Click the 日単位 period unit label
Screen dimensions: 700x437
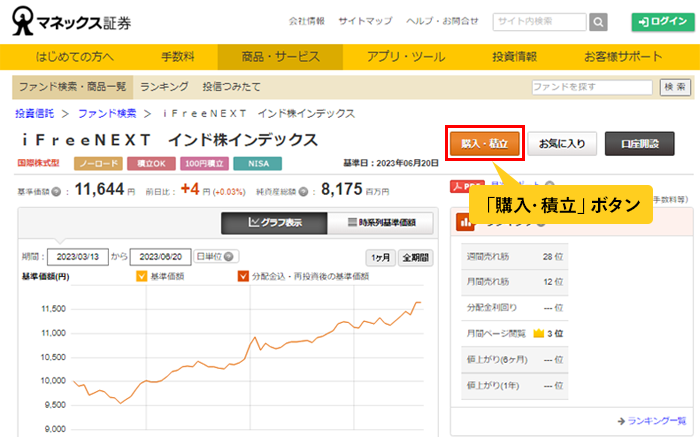click(209, 257)
